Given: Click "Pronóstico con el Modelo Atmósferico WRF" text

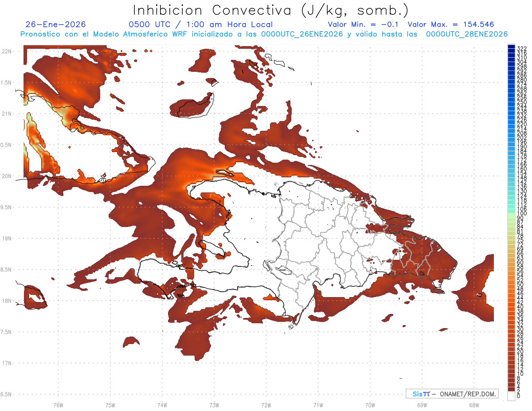Looking at the screenshot, I should click(104, 34).
